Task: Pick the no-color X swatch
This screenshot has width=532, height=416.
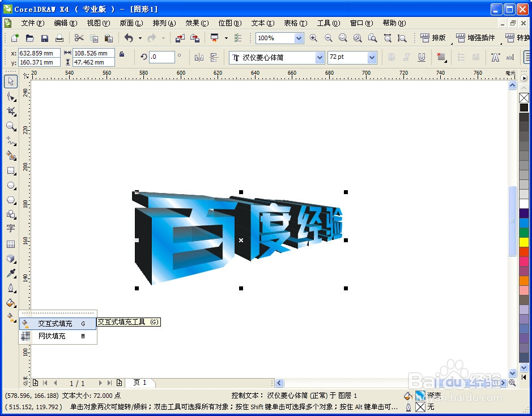Action: click(x=524, y=98)
